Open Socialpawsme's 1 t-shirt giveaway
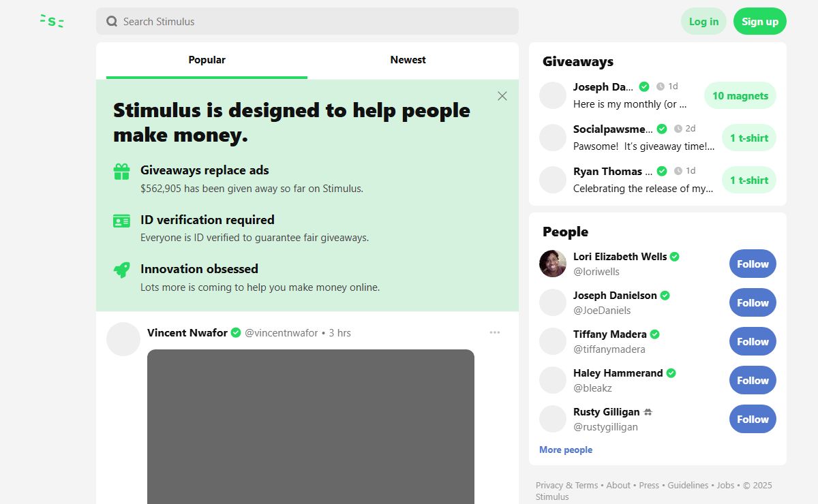818x504 pixels. click(749, 138)
